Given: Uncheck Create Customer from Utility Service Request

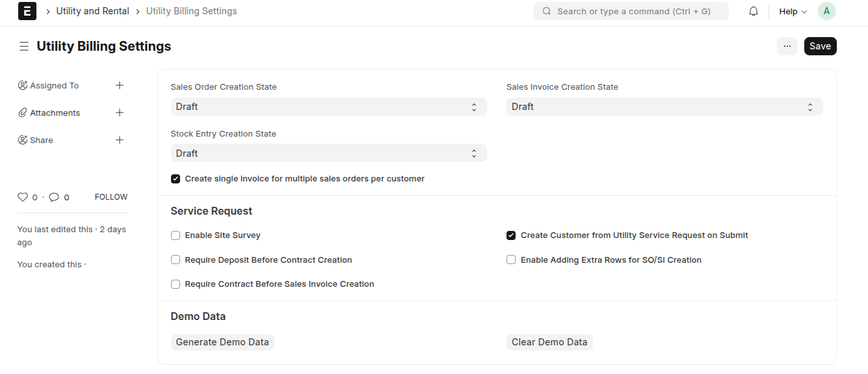Looking at the screenshot, I should (x=511, y=235).
